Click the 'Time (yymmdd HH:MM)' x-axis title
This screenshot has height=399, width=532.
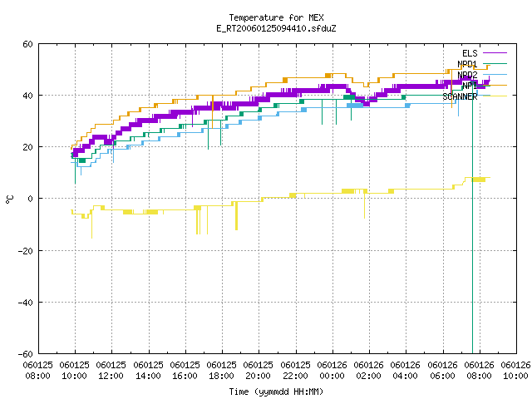coord(276,392)
